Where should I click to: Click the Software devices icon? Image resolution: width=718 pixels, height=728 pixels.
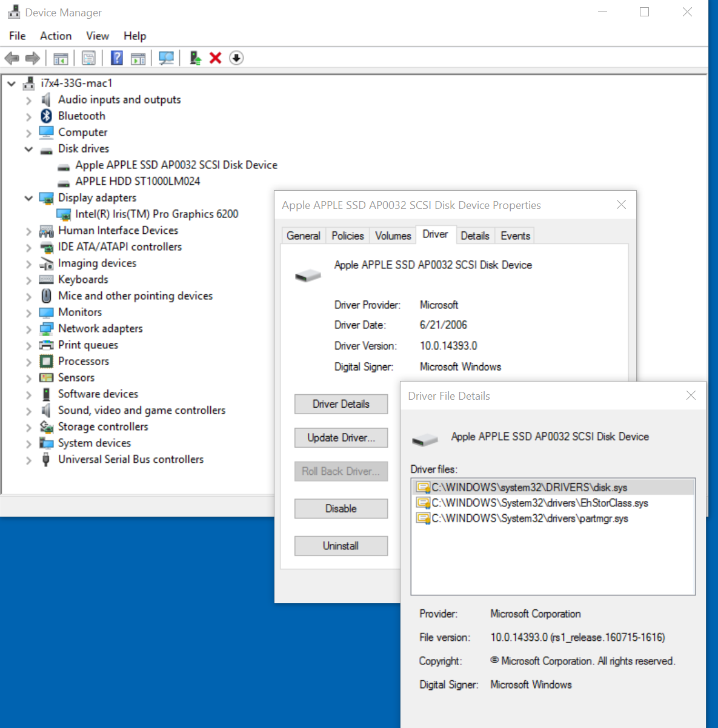tap(46, 394)
